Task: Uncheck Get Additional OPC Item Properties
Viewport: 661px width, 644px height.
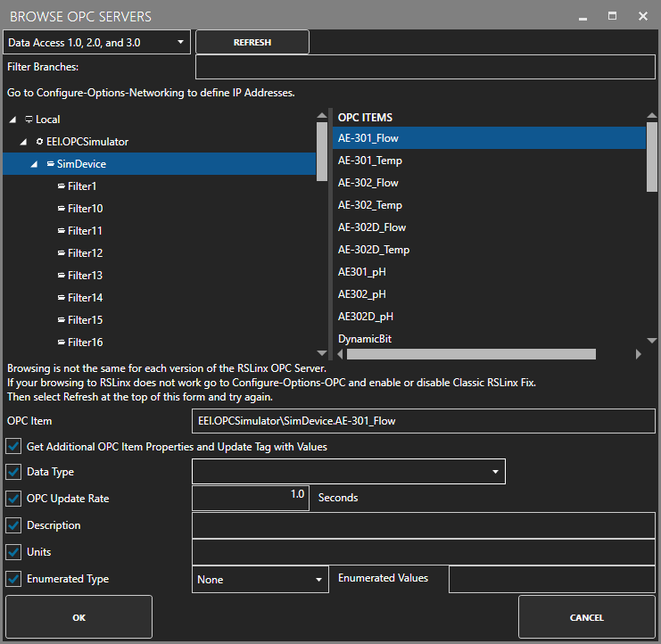Action: point(13,446)
